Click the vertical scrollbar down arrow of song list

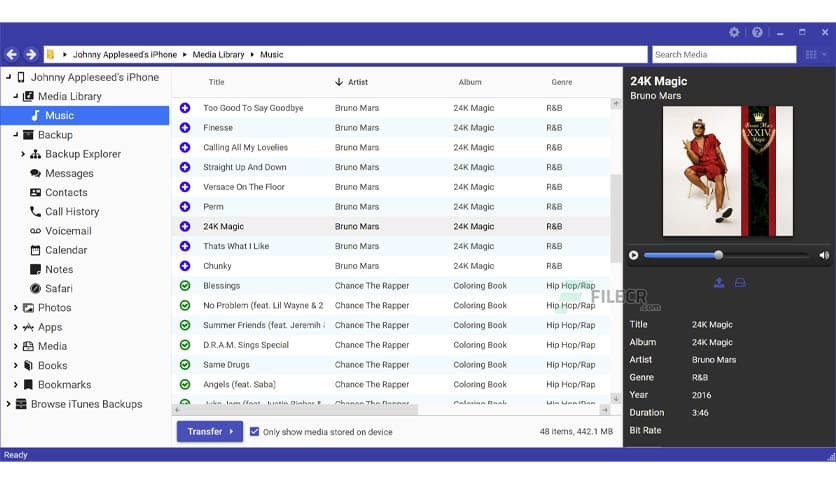pos(616,398)
